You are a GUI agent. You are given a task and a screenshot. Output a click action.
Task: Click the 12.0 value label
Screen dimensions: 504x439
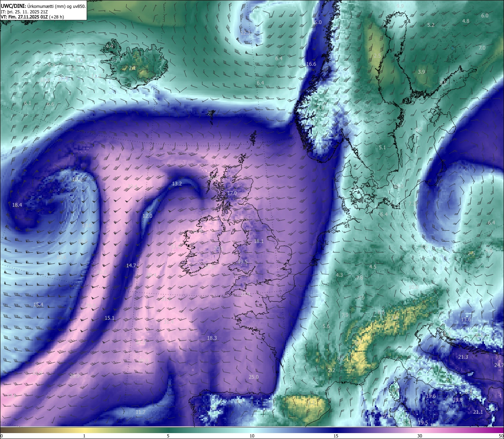147,216
